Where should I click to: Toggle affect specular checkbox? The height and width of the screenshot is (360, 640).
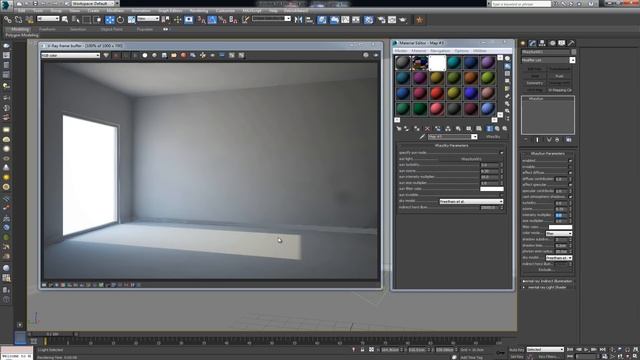tap(570, 185)
